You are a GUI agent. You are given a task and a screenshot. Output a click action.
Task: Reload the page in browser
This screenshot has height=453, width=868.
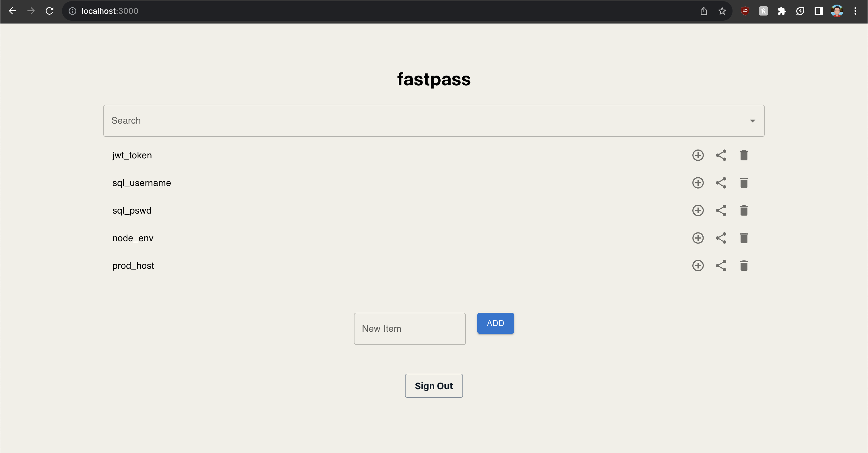[x=50, y=11]
